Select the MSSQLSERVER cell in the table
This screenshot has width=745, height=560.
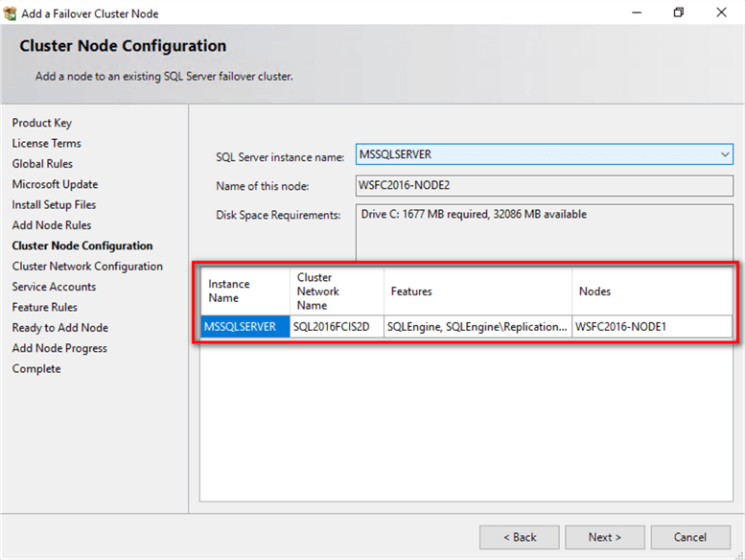244,327
